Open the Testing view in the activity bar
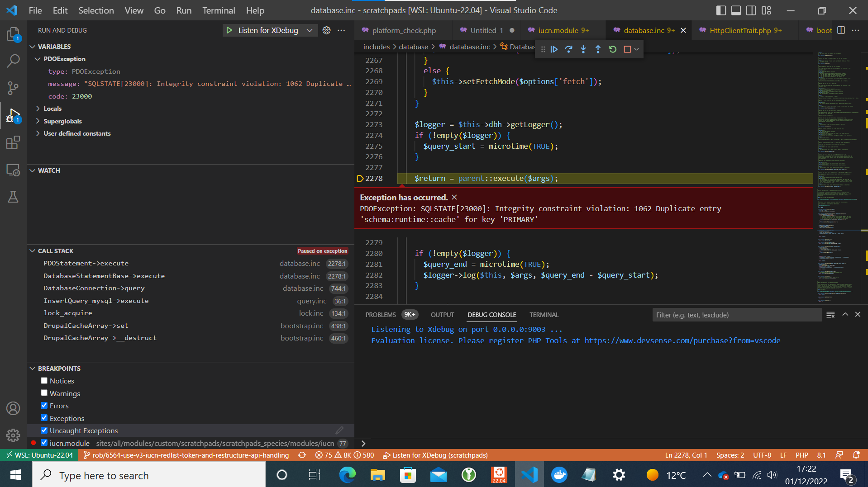The width and height of the screenshot is (868, 487). coord(13,197)
